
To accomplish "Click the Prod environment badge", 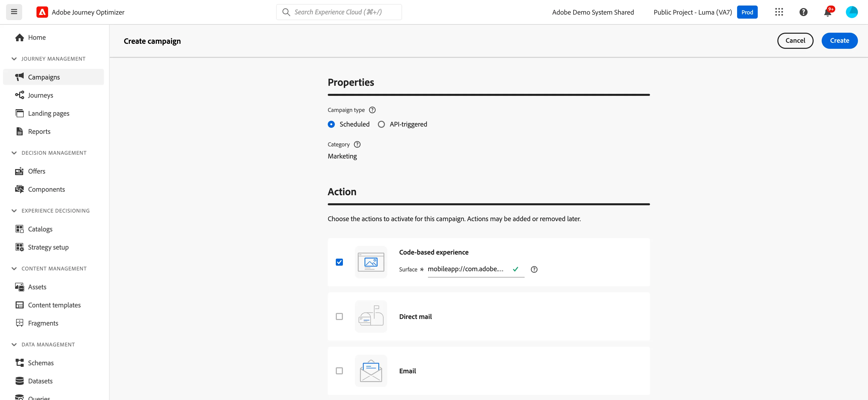I will [x=747, y=12].
